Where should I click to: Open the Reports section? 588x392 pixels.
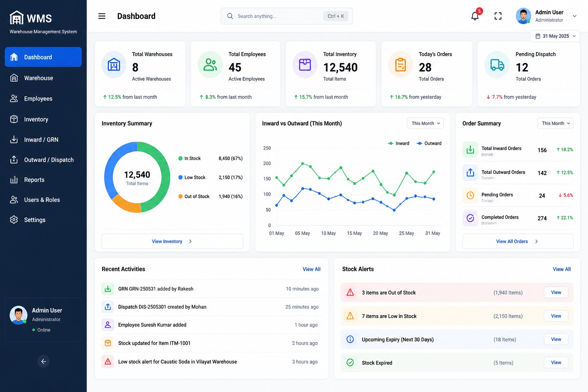pos(43,180)
